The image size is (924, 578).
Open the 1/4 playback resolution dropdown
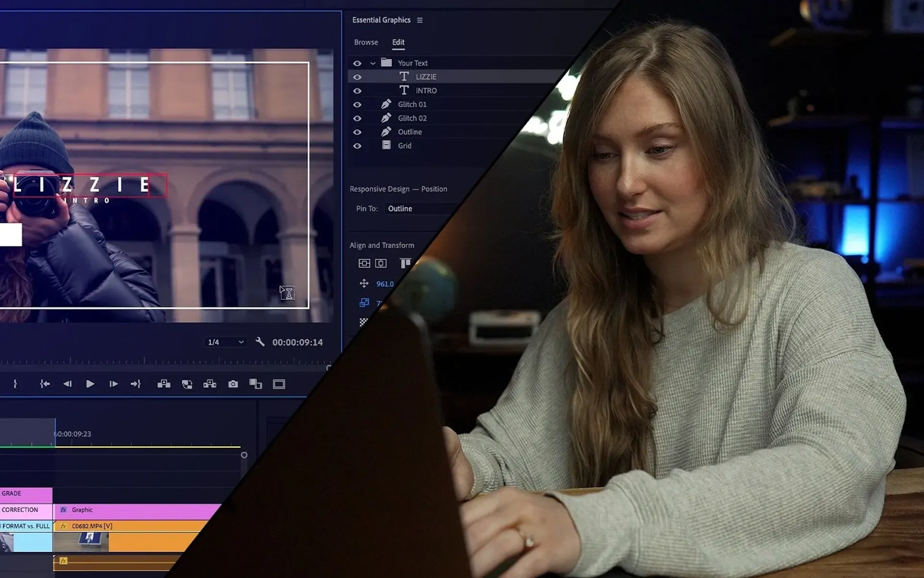click(225, 342)
